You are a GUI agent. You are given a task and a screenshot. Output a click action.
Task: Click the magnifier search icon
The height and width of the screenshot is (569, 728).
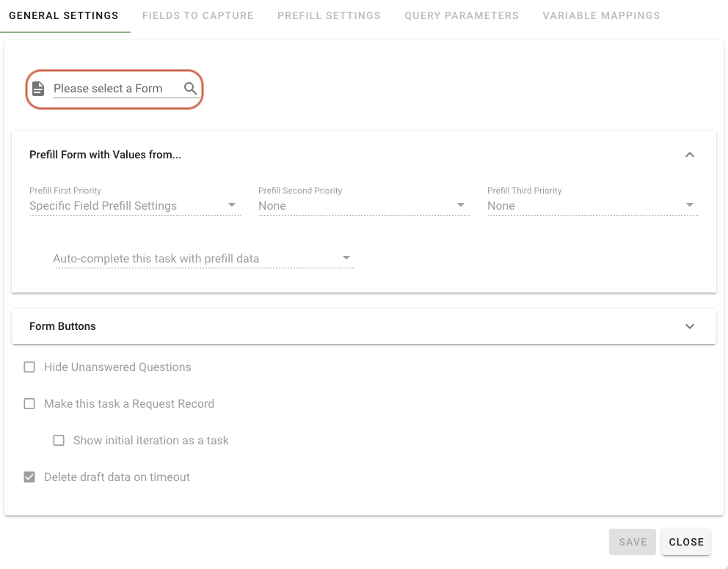click(190, 87)
